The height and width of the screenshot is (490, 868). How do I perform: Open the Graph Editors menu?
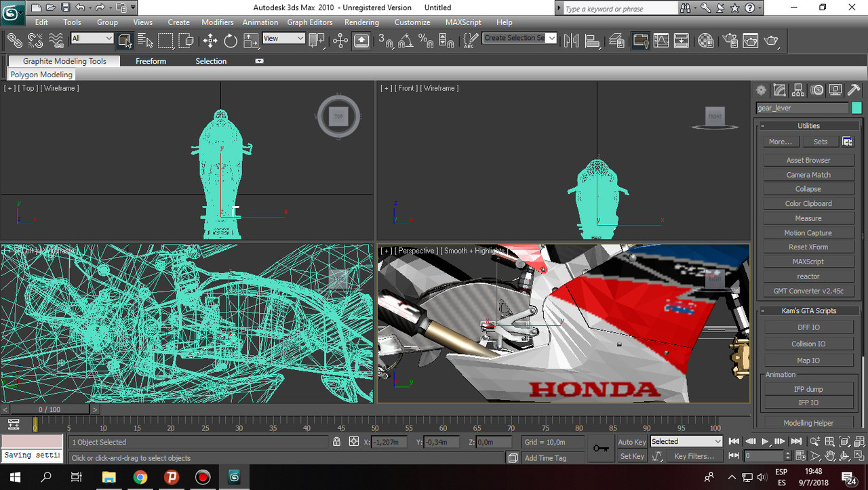click(x=309, y=22)
